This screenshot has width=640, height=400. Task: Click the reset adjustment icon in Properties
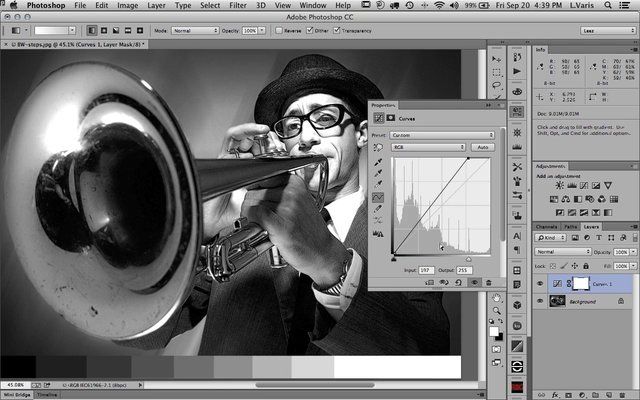(x=457, y=283)
